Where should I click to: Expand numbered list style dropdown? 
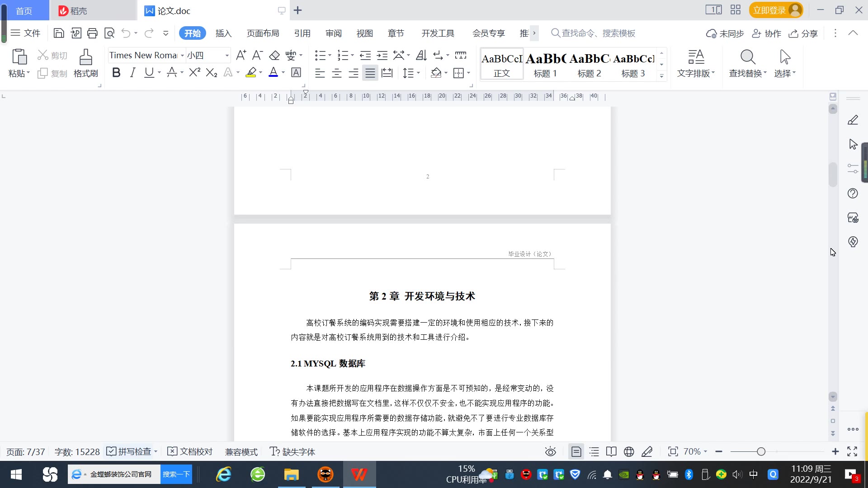click(352, 55)
